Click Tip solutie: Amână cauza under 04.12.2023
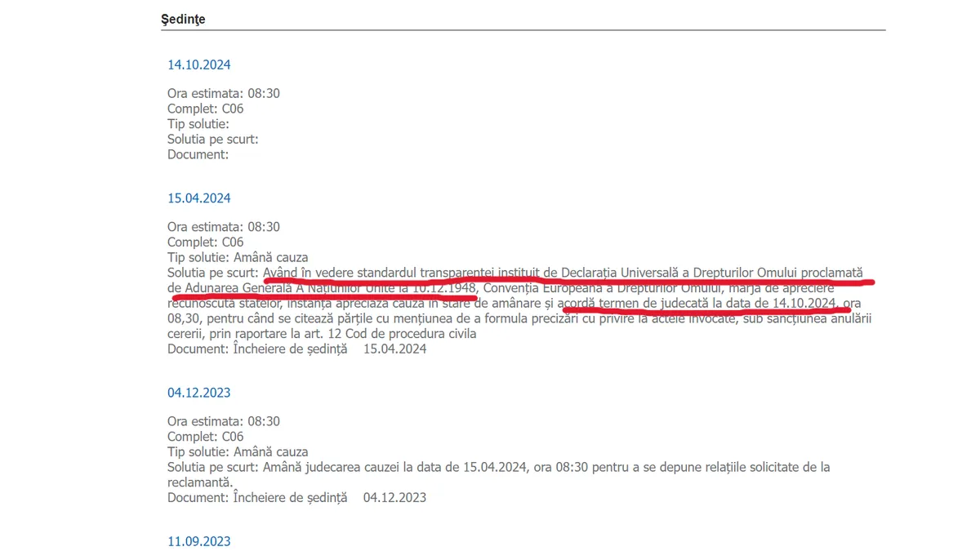Screen dimensions: 980x551 238,451
